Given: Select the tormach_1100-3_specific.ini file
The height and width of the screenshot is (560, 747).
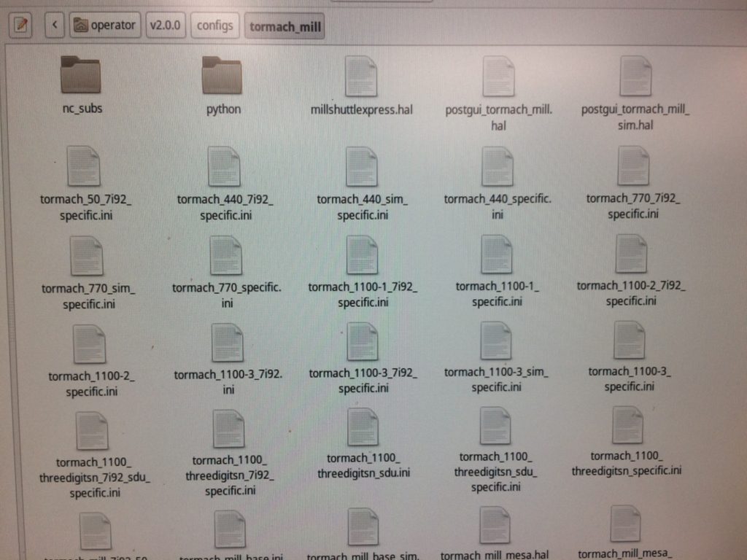Looking at the screenshot, I should (630, 357).
